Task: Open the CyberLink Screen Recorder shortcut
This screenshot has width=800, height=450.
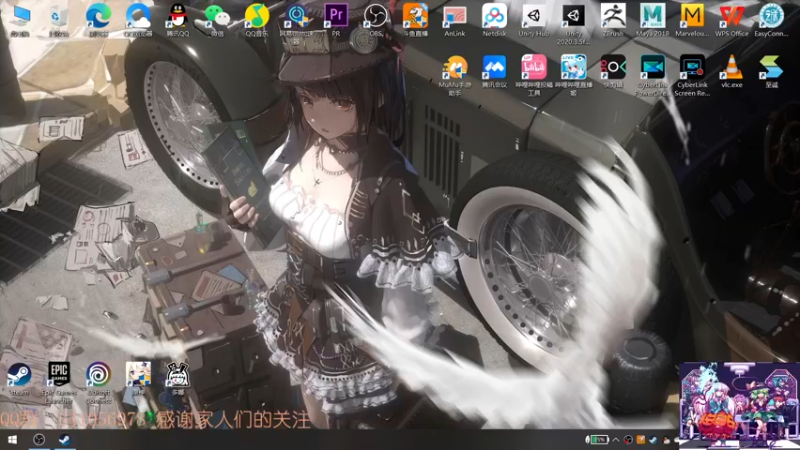Action: pyautogui.click(x=692, y=75)
